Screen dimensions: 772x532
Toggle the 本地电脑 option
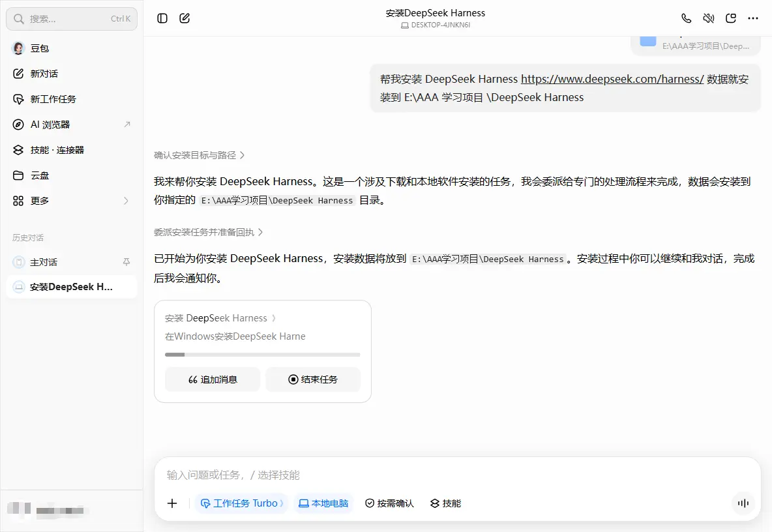(x=323, y=503)
